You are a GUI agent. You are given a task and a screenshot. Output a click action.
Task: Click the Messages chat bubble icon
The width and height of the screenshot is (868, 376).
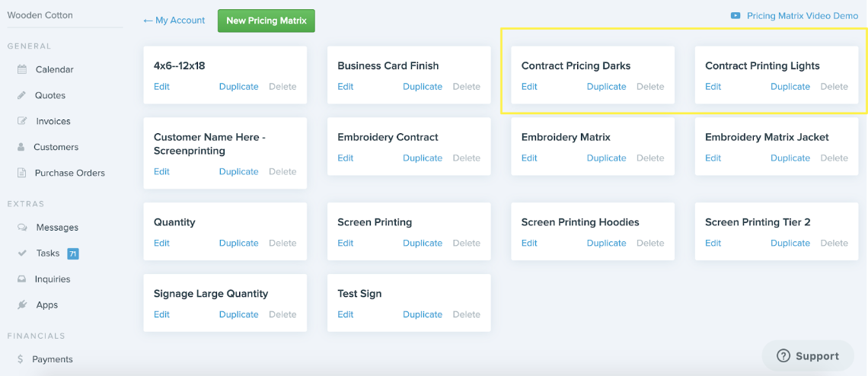point(22,228)
